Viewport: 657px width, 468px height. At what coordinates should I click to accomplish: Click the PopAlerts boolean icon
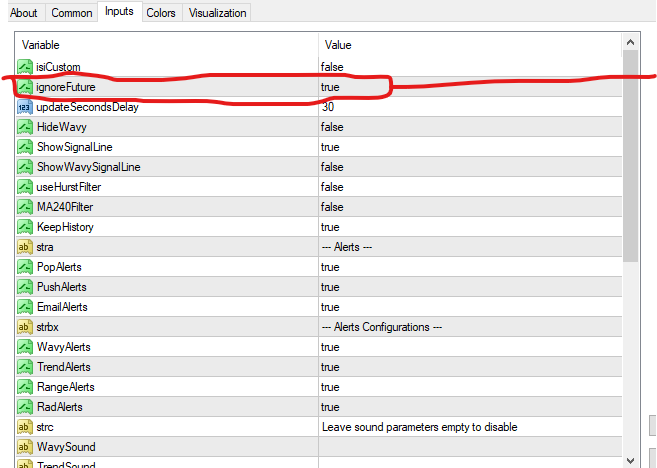pyautogui.click(x=25, y=267)
